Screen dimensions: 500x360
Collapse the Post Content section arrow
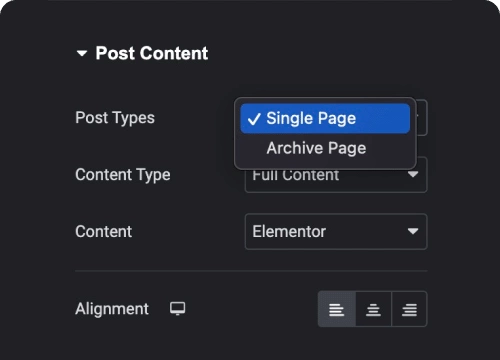tap(82, 53)
